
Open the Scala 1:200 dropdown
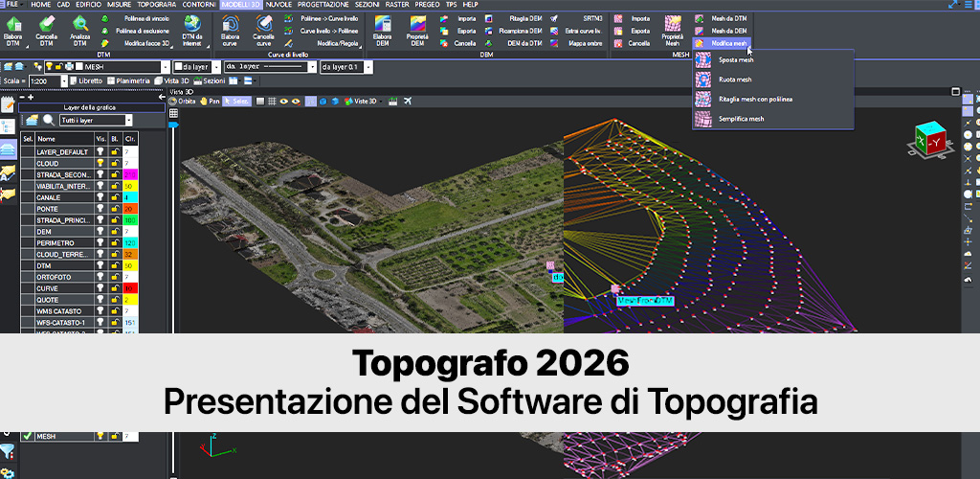(64, 80)
